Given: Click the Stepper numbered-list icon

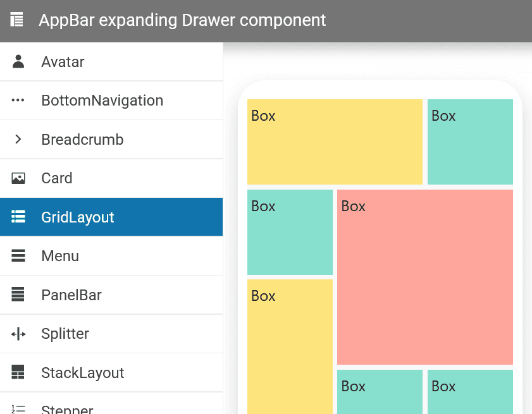Looking at the screenshot, I should coord(18,409).
